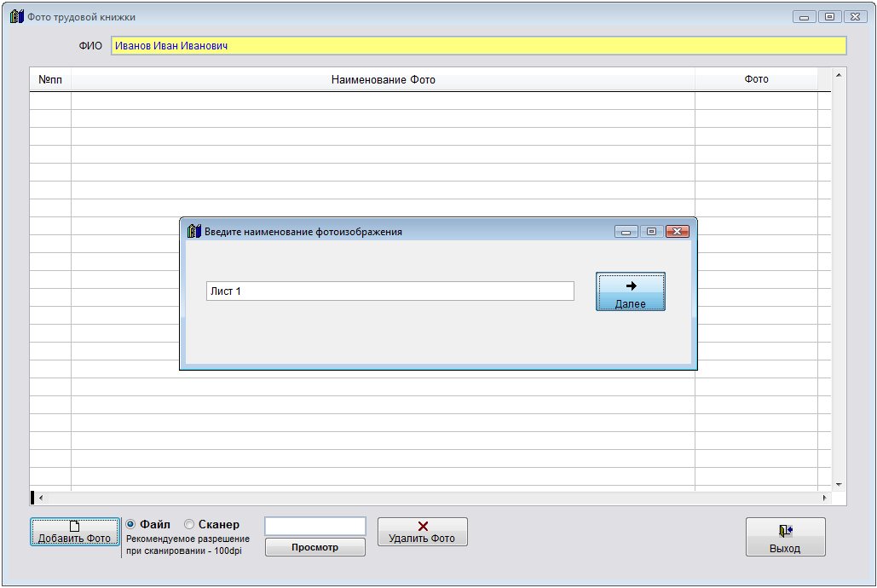Click the Выход button
This screenshot has width=877, height=588.
(785, 537)
